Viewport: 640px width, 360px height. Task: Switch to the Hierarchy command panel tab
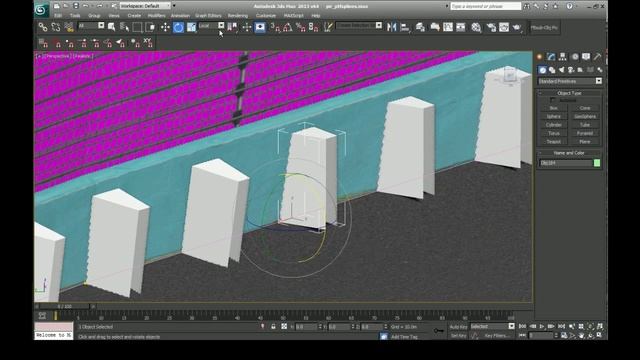(x=563, y=57)
